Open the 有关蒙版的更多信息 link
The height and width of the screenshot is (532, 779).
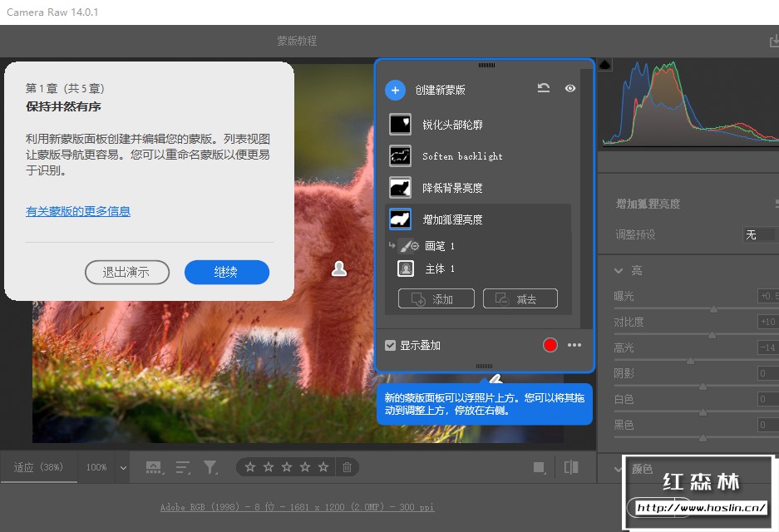click(x=78, y=211)
